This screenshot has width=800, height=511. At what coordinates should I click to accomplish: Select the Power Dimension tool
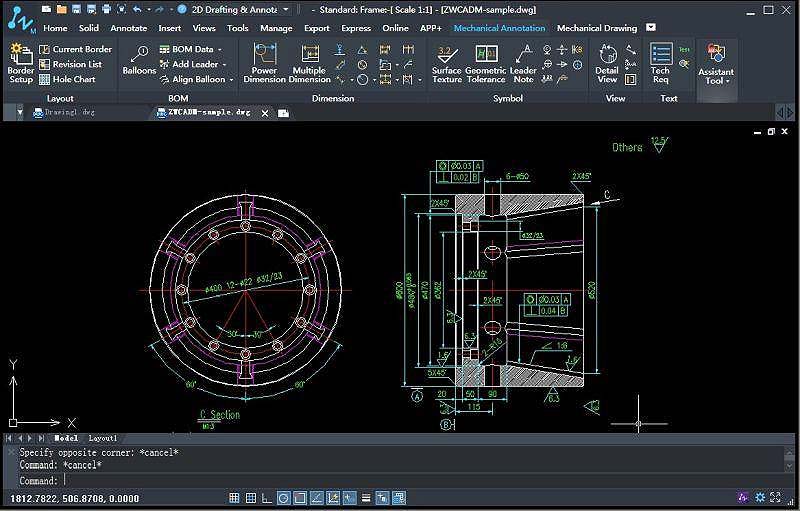tap(264, 63)
